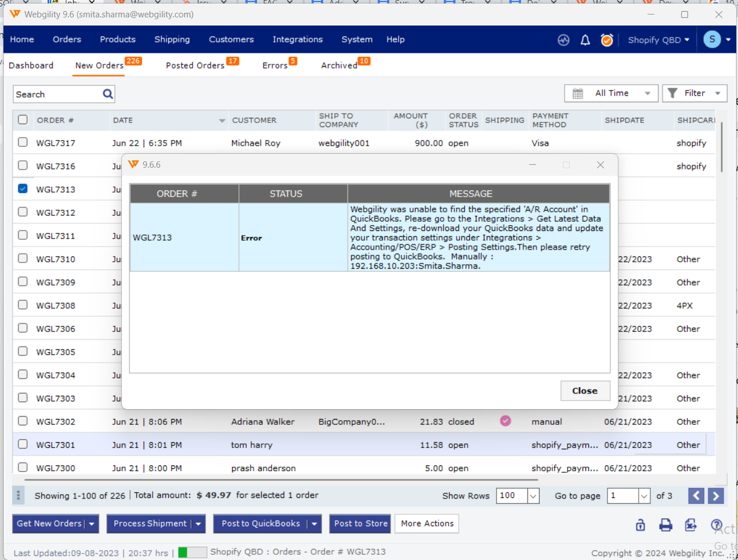The image size is (738, 560).
Task: Switch to the Posted Orders tab
Action: click(195, 66)
